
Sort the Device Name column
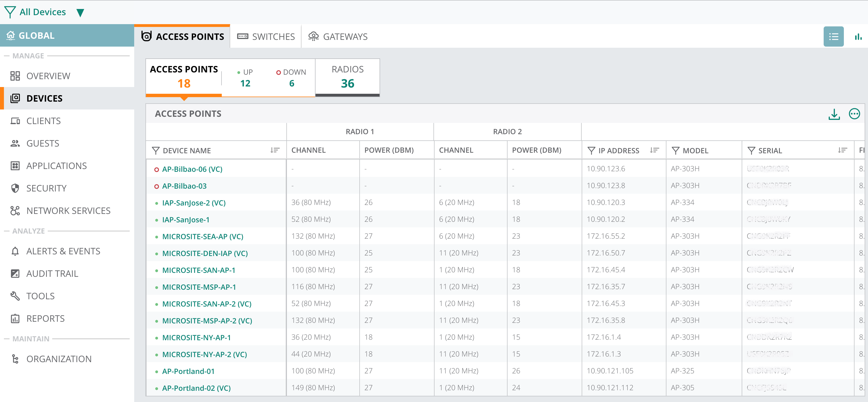(275, 150)
